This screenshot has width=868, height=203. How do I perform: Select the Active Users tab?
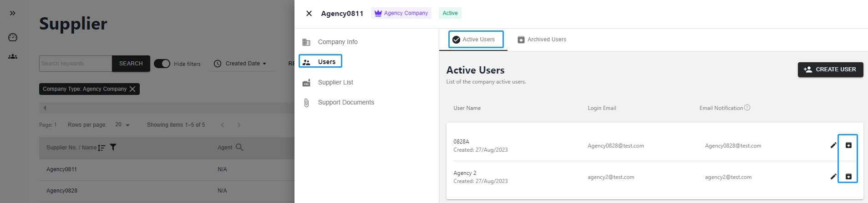[x=475, y=40]
